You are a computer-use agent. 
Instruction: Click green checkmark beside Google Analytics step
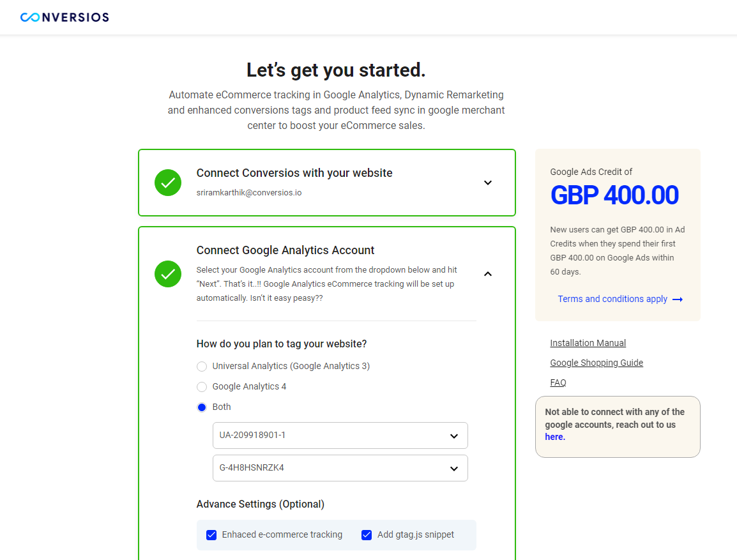coord(168,274)
